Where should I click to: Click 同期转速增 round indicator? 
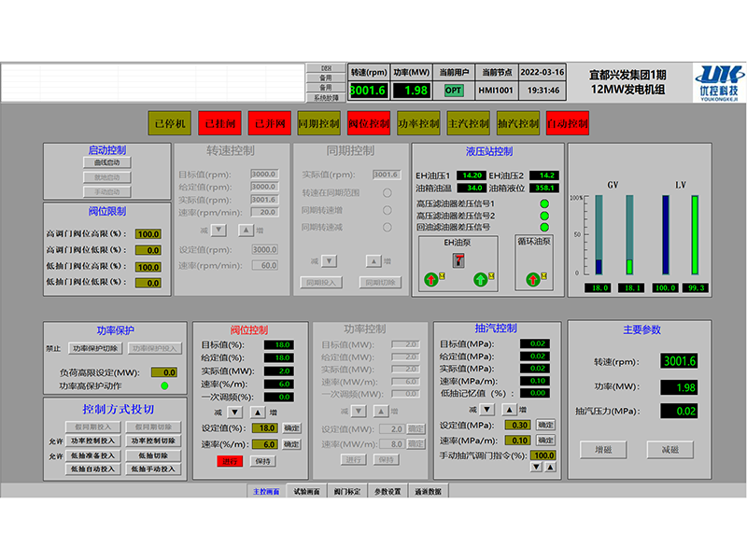(388, 210)
